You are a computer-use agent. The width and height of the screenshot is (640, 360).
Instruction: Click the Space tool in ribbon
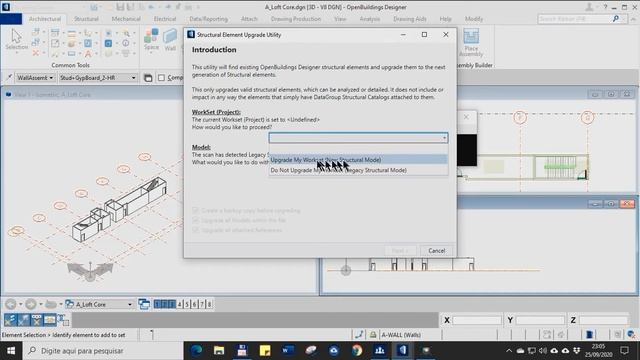[151, 36]
